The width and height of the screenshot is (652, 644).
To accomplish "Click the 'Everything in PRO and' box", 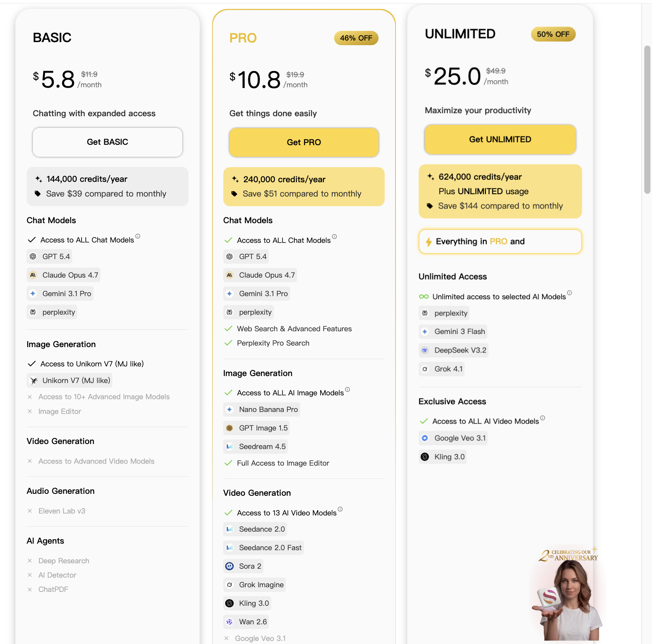I will pos(500,242).
